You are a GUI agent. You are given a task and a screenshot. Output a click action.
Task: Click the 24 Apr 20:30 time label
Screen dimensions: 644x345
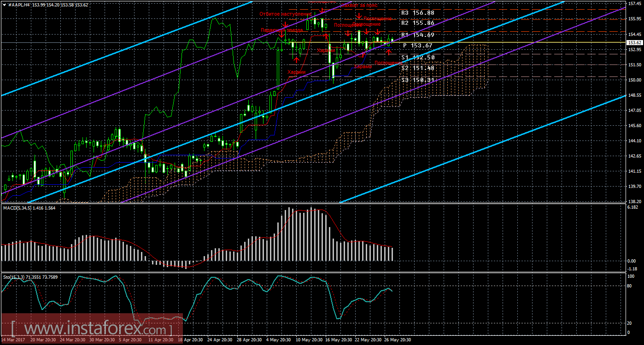(x=220, y=340)
